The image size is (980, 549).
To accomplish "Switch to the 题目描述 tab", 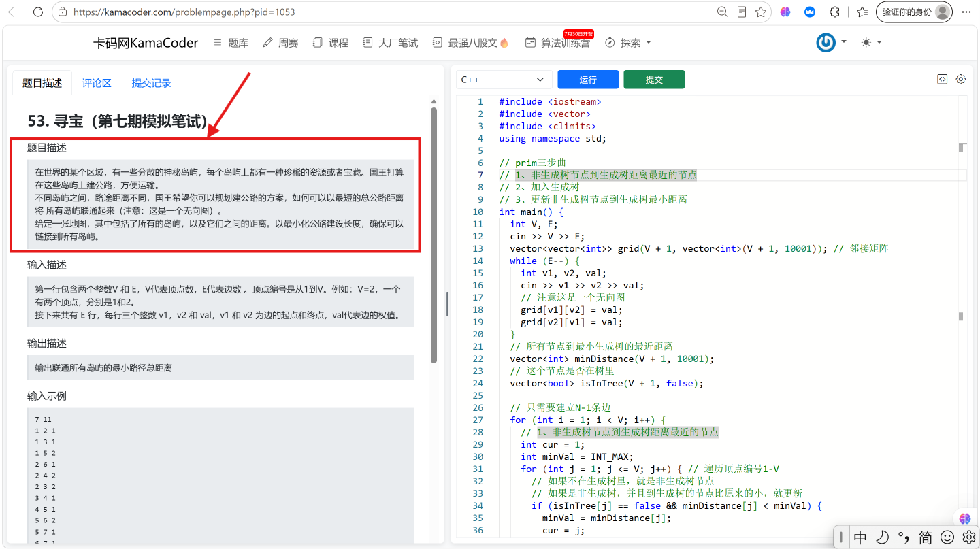I will coord(42,83).
